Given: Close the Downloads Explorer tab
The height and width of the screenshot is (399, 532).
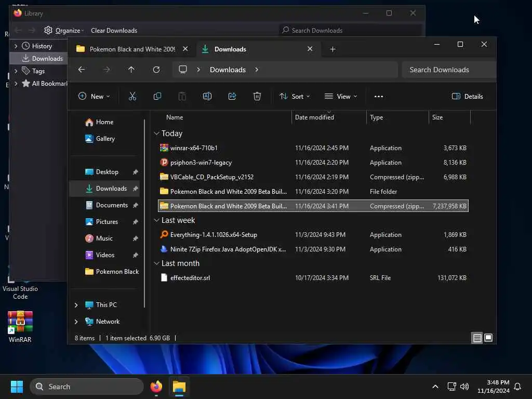Looking at the screenshot, I should pyautogui.click(x=310, y=49).
